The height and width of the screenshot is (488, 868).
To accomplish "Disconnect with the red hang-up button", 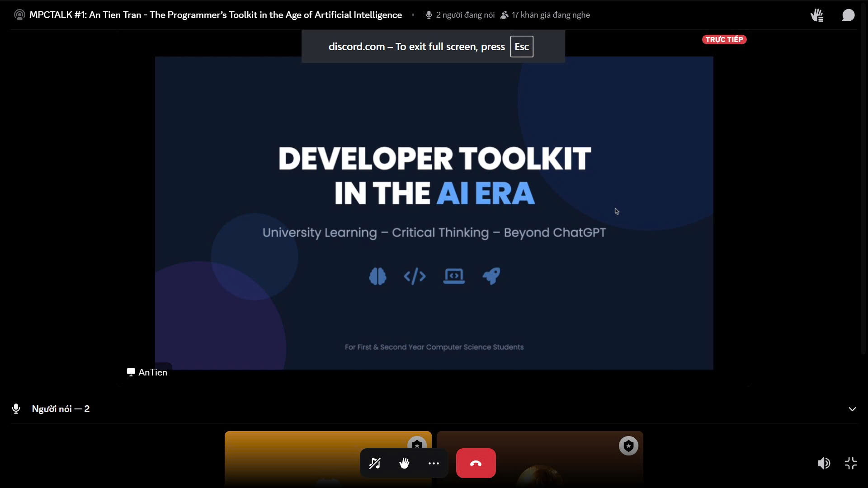I will click(476, 463).
